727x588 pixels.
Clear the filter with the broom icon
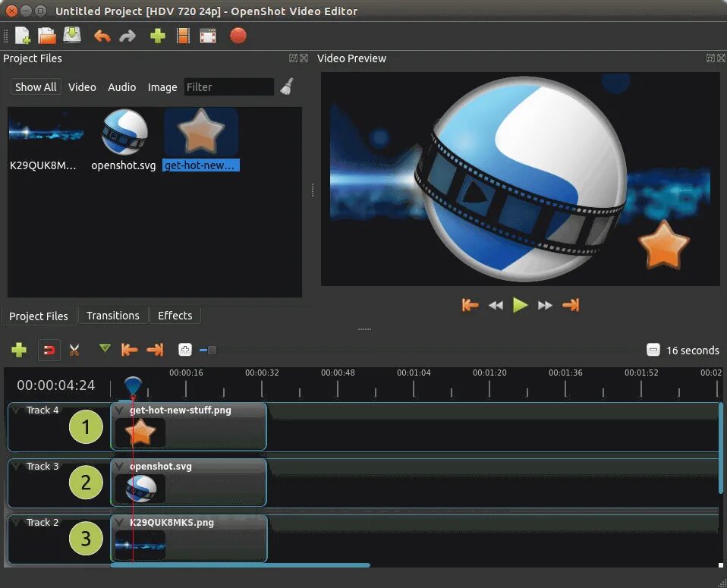[287, 86]
